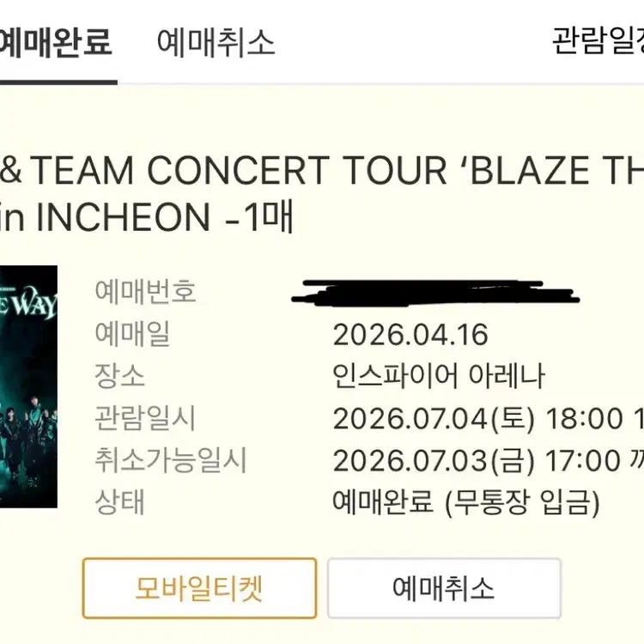Open the concert poster thumbnail
Screen dimensions: 644x644
coord(28,386)
